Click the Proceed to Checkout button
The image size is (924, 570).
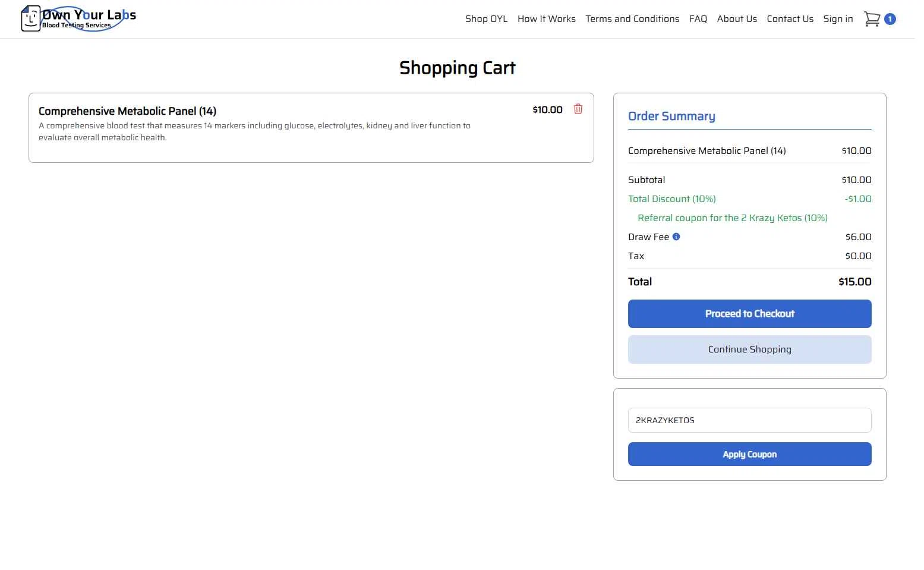click(x=749, y=314)
